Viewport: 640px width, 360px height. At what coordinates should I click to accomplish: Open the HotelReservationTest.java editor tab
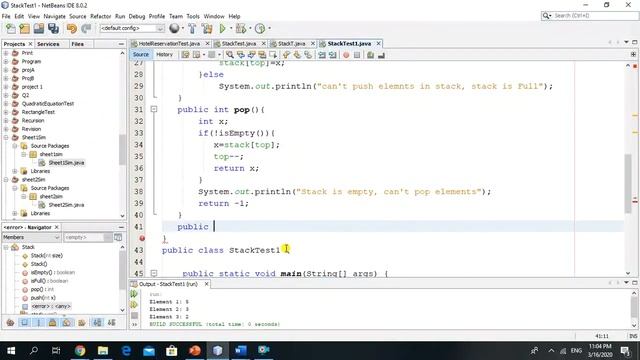(x=169, y=44)
